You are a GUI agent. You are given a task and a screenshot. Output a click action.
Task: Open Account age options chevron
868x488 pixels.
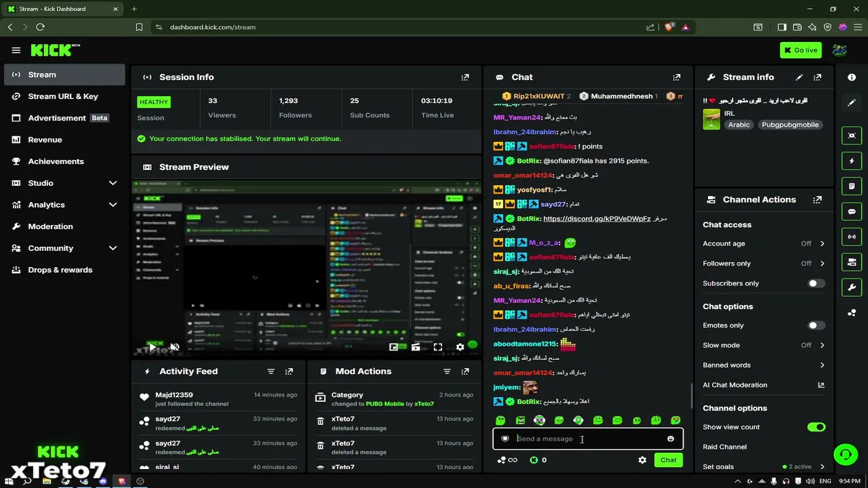pyautogui.click(x=822, y=243)
